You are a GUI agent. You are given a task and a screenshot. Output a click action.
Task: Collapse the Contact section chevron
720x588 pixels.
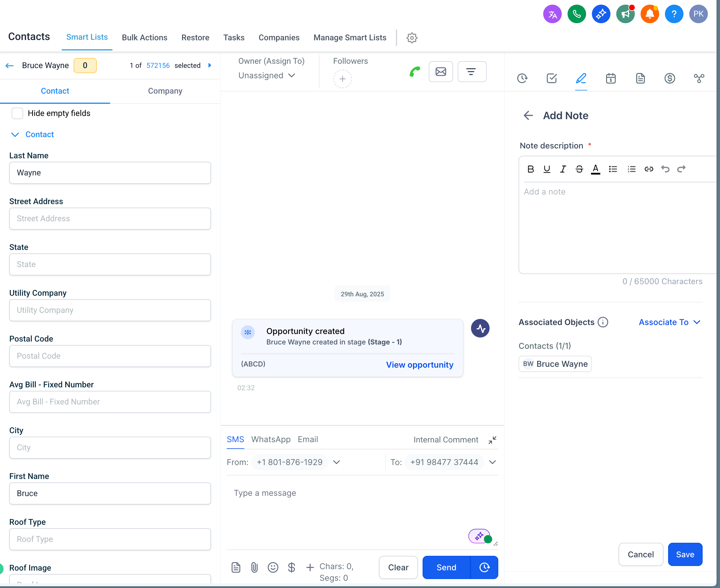pos(15,135)
